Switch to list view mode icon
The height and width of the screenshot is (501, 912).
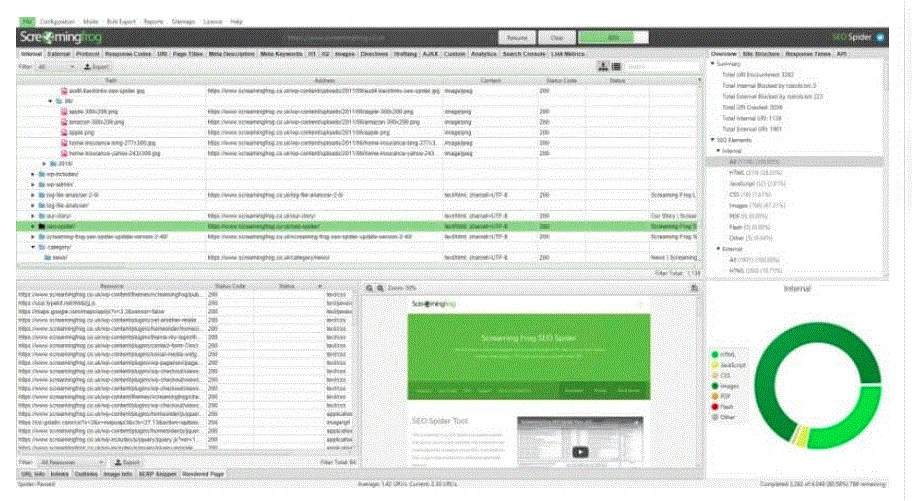pos(616,67)
